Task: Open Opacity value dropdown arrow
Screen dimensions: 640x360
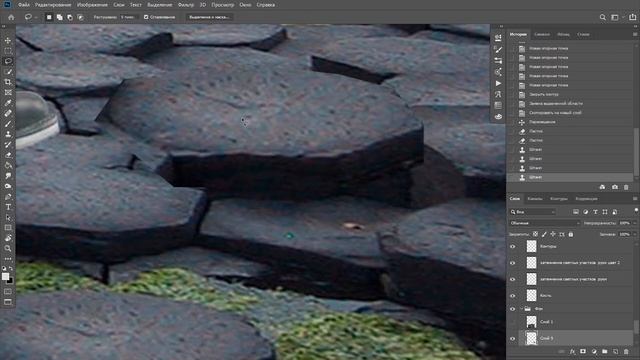Action: [634, 223]
